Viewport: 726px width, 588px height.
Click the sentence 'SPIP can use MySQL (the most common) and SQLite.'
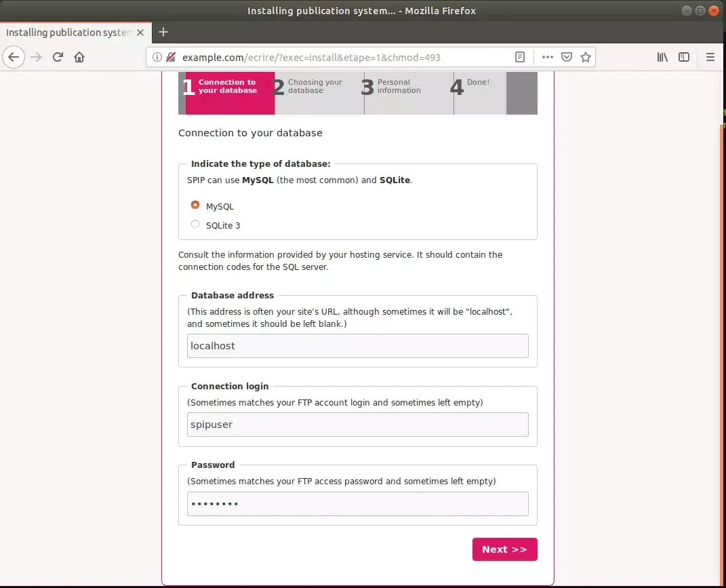300,180
